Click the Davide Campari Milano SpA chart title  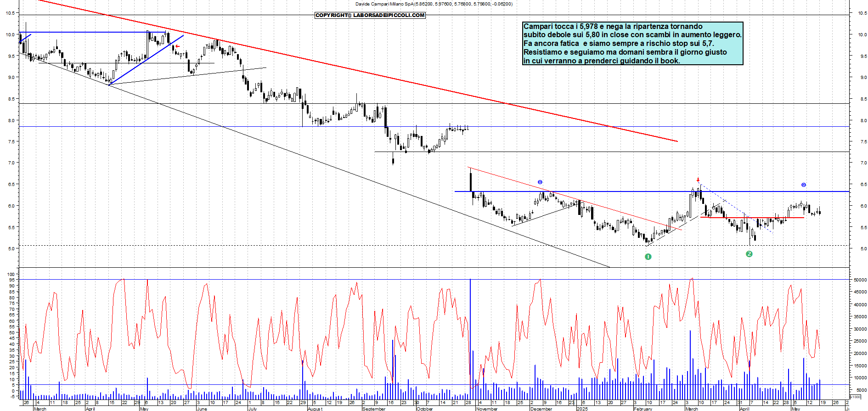click(x=434, y=4)
